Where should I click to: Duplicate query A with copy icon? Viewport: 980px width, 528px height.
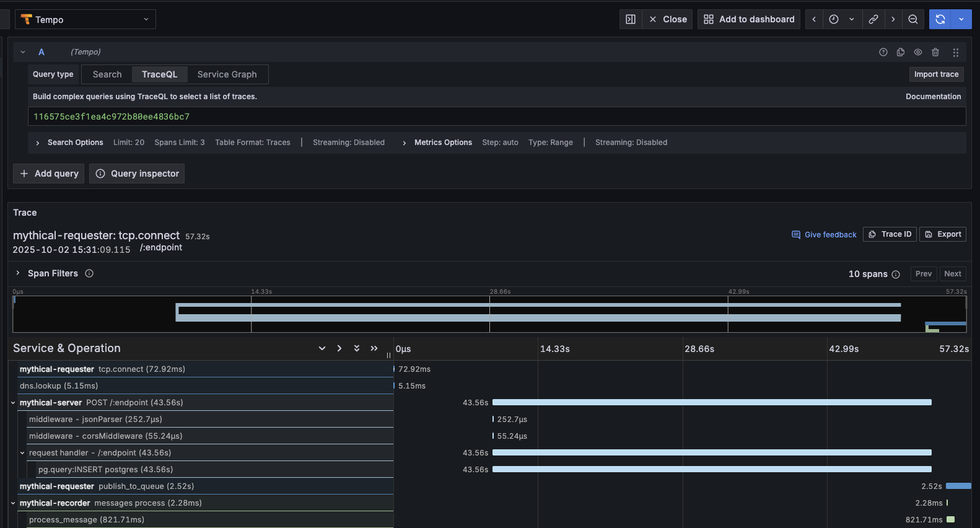click(x=900, y=52)
